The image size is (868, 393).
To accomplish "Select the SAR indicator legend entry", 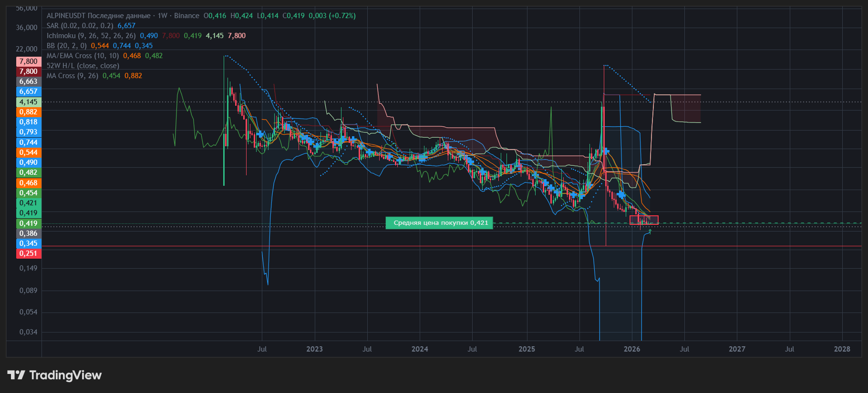I will click(80, 26).
